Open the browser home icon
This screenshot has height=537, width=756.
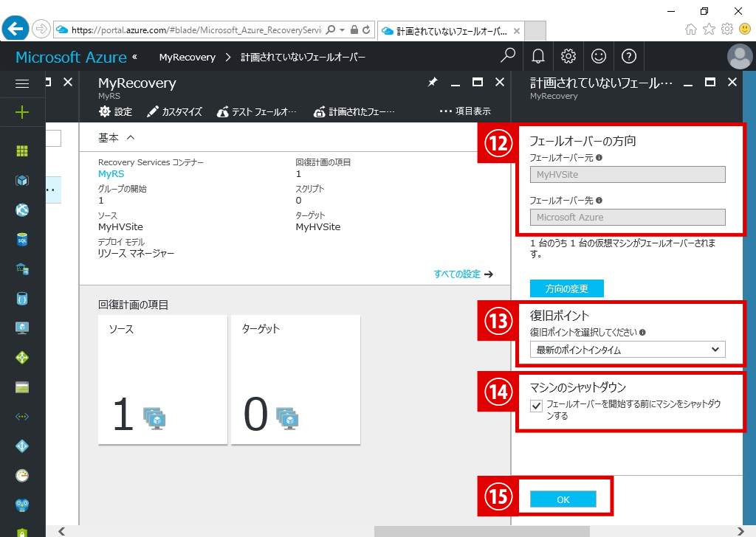click(691, 30)
